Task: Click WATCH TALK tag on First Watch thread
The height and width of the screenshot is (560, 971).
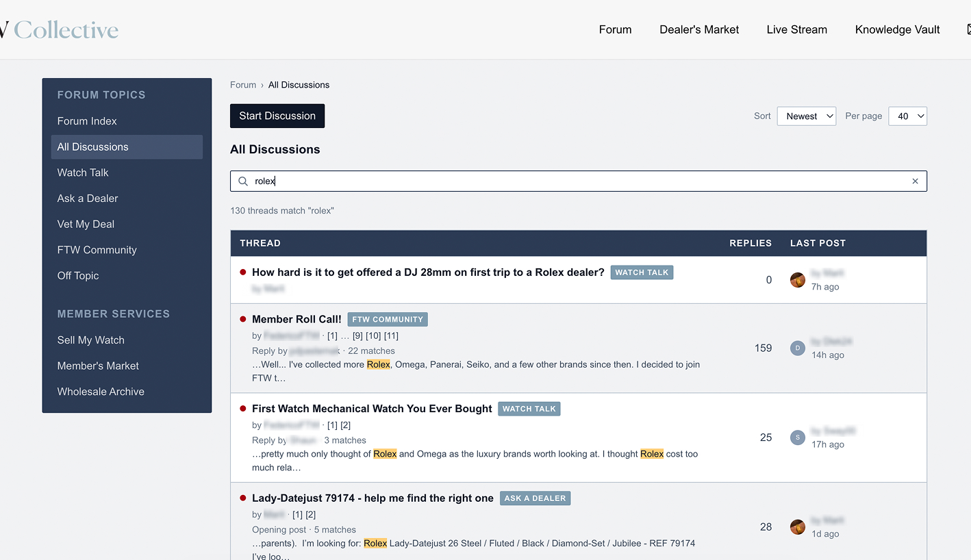Action: 529,409
